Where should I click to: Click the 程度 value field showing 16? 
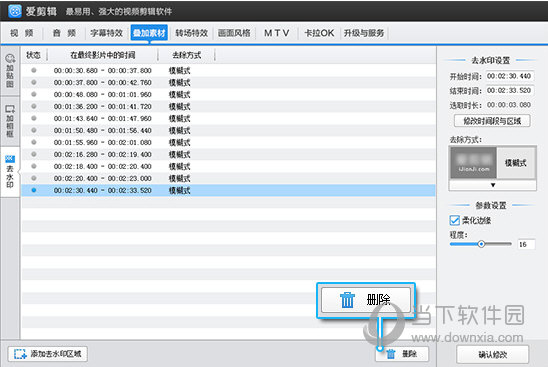(x=526, y=244)
